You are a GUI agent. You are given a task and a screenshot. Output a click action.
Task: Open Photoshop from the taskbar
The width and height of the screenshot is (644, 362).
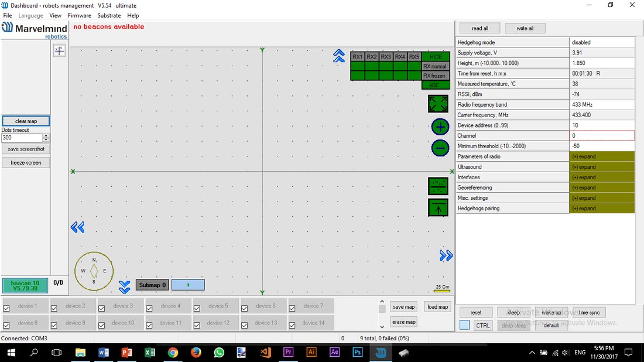tap(357, 352)
